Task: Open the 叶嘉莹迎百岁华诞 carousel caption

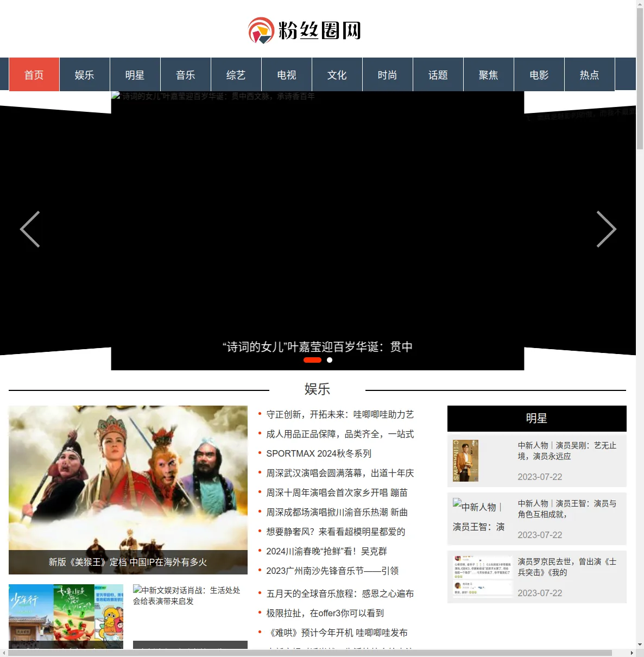Action: click(x=318, y=346)
